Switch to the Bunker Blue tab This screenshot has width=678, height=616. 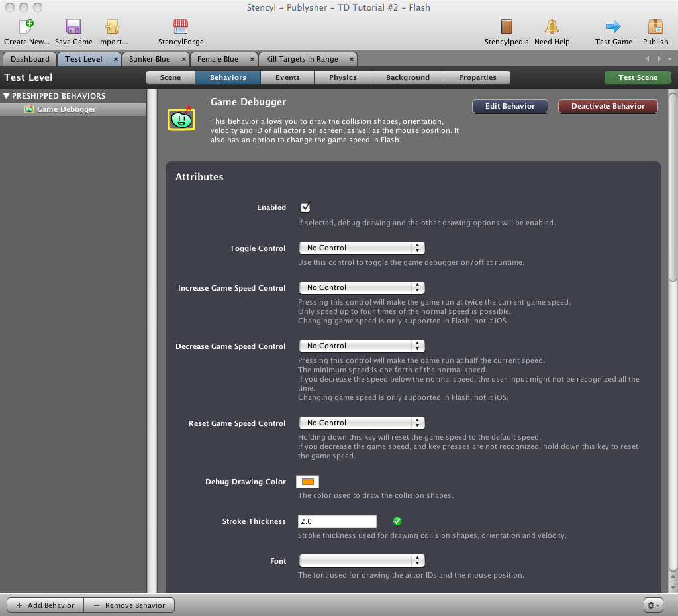pyautogui.click(x=150, y=59)
